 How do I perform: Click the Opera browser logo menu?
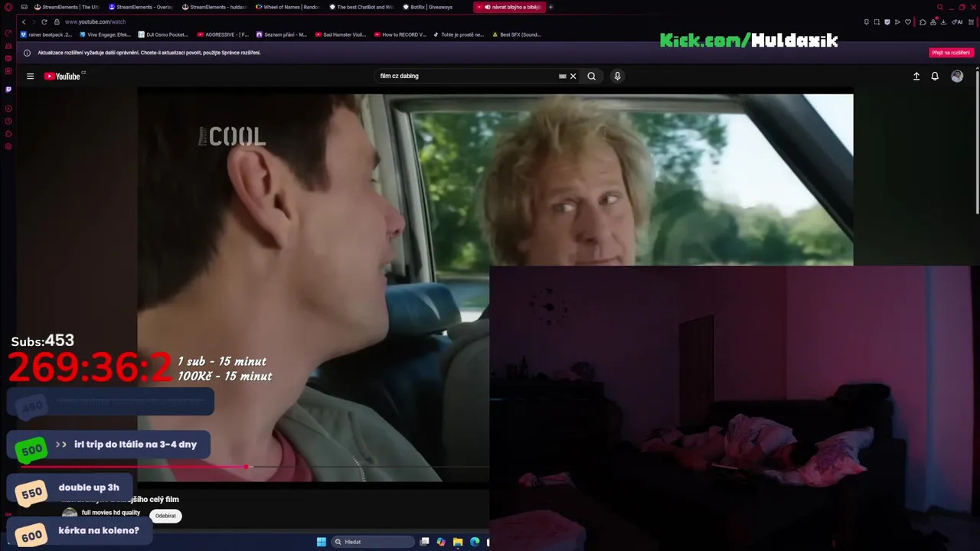point(8,7)
